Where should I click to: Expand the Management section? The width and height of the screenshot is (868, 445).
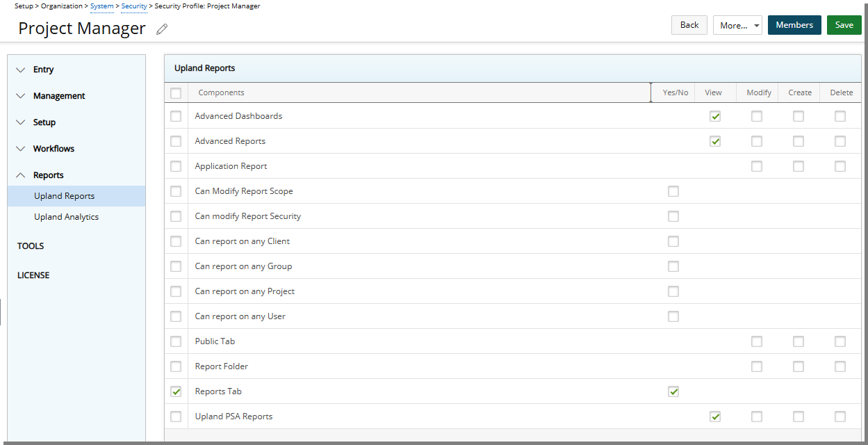click(x=59, y=95)
